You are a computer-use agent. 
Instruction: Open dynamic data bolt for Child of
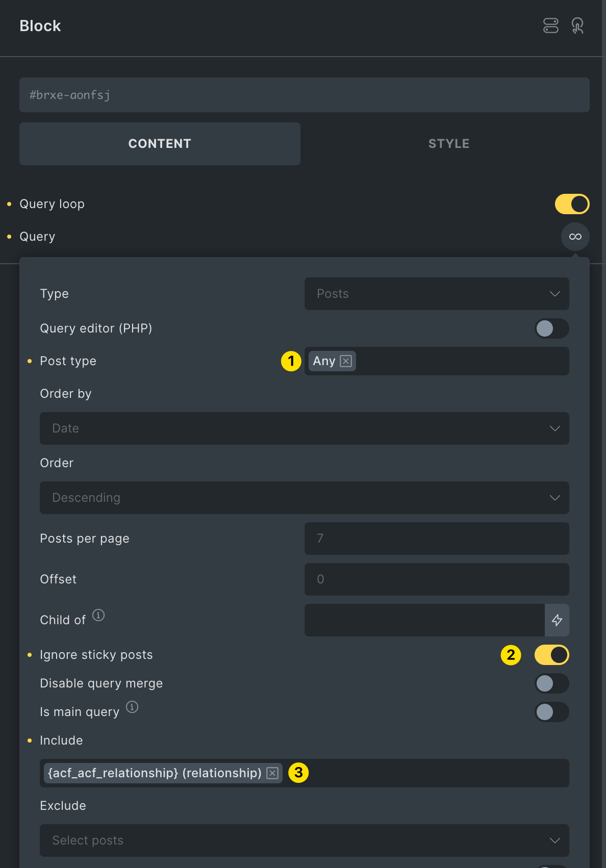[557, 620]
